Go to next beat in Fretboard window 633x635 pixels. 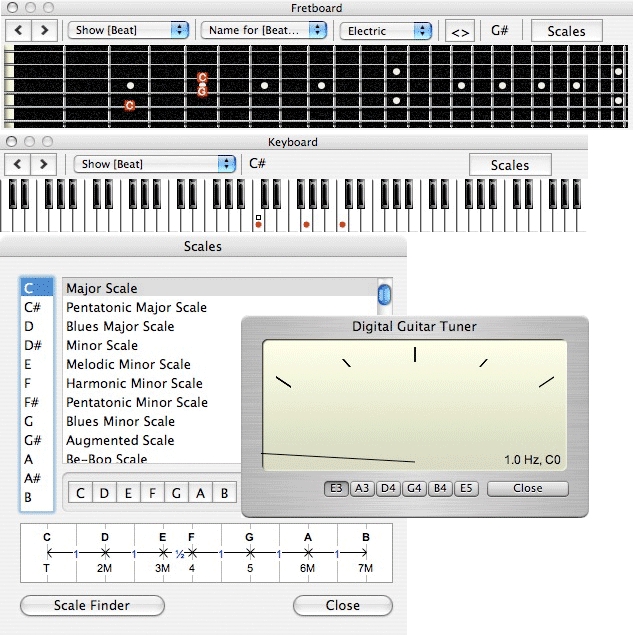(45, 30)
